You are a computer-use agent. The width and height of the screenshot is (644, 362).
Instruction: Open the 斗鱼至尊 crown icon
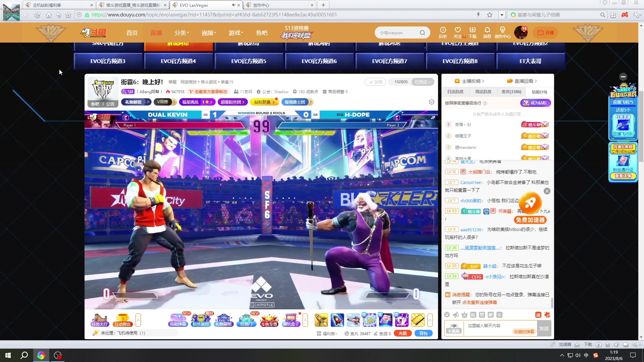pos(269,320)
